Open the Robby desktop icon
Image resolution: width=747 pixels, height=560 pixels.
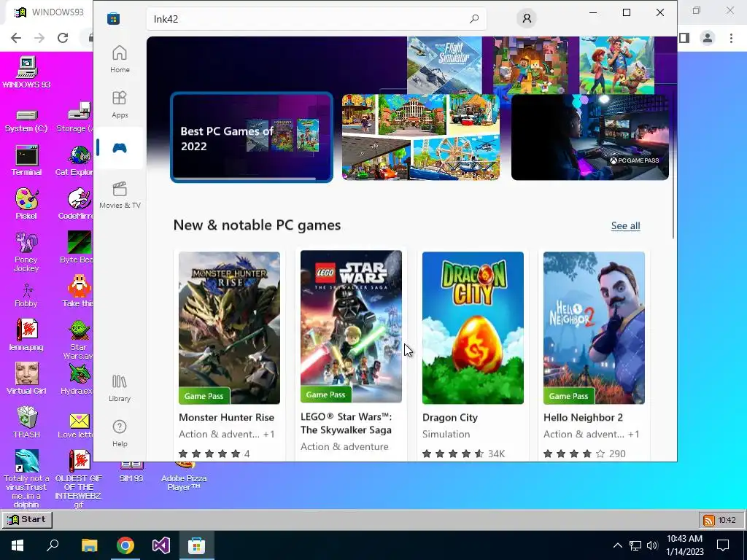click(x=26, y=295)
